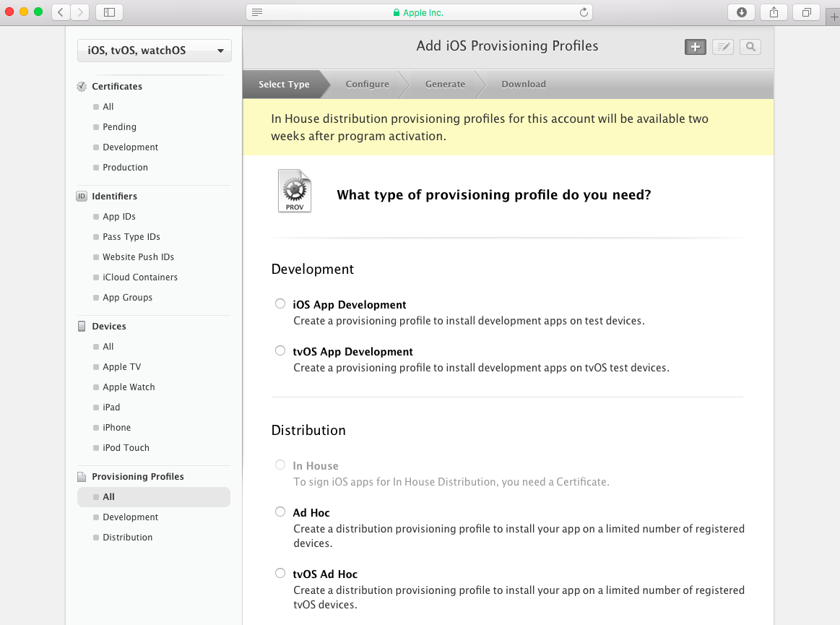
Task: Click the add profile plus icon
Action: point(695,47)
